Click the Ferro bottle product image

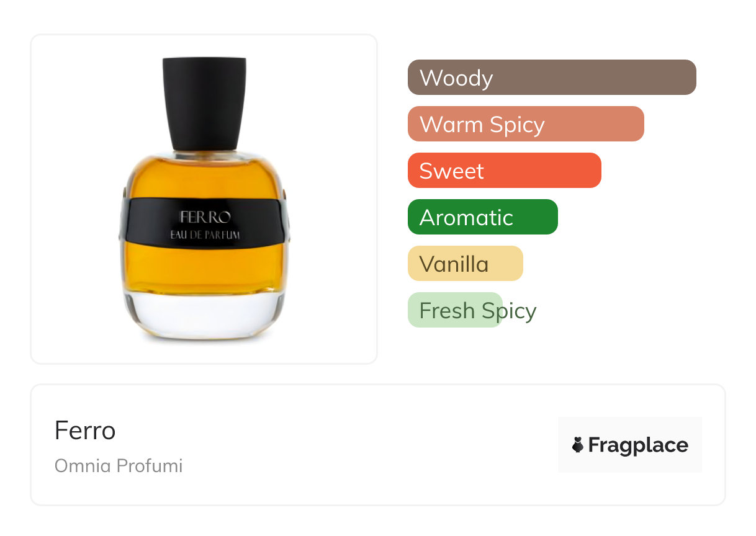click(205, 199)
